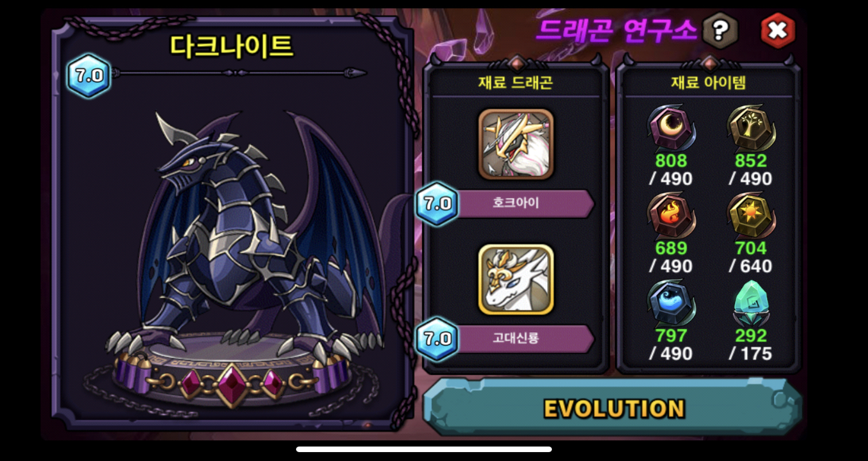Click the 재료 아이템 panel header
Image resolution: width=868 pixels, height=461 pixels.
[x=708, y=82]
